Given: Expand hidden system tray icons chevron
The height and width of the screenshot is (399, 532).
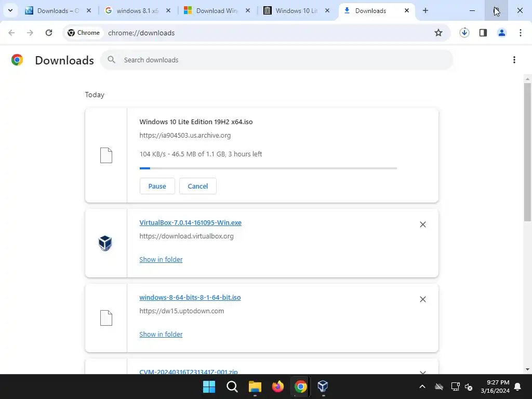Looking at the screenshot, I should tap(422, 387).
